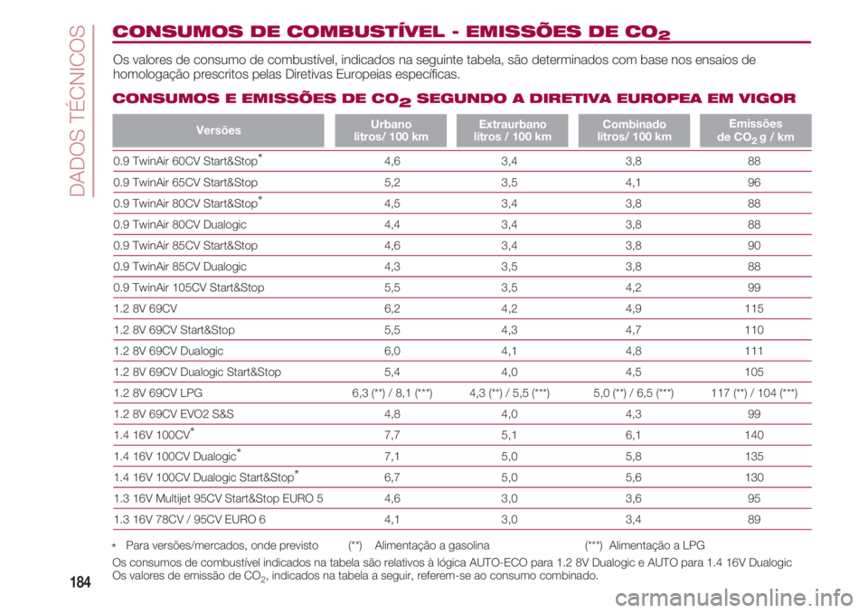Select the row label '0.9 TwinAir 80CV Dualogic'
The image size is (868, 613).
click(x=180, y=224)
